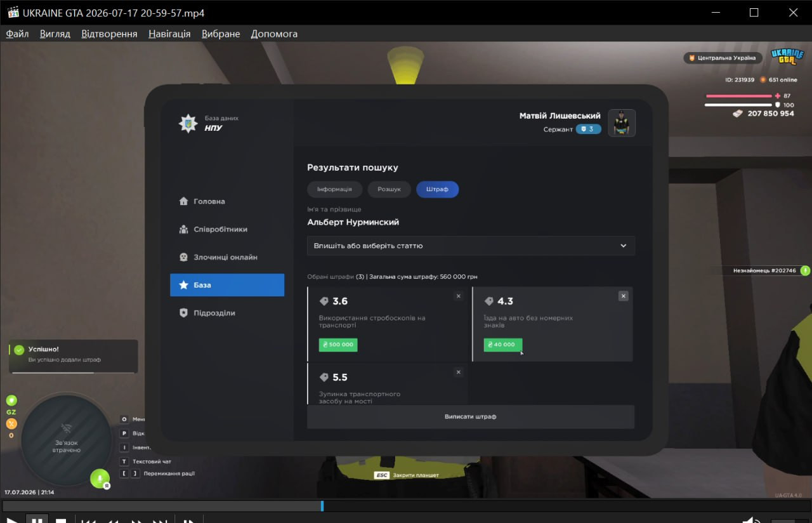This screenshot has height=523, width=812.
Task: Click the Ukraine GTA logo top right
Action: (x=787, y=58)
